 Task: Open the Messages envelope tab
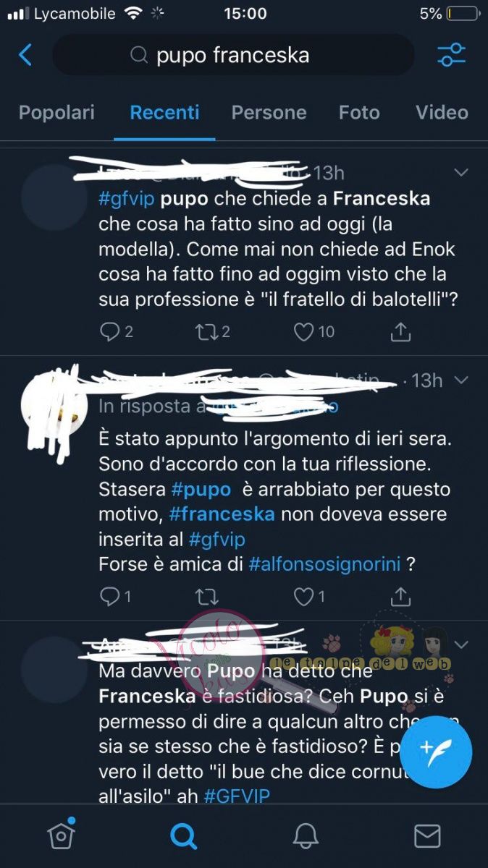coord(427,836)
